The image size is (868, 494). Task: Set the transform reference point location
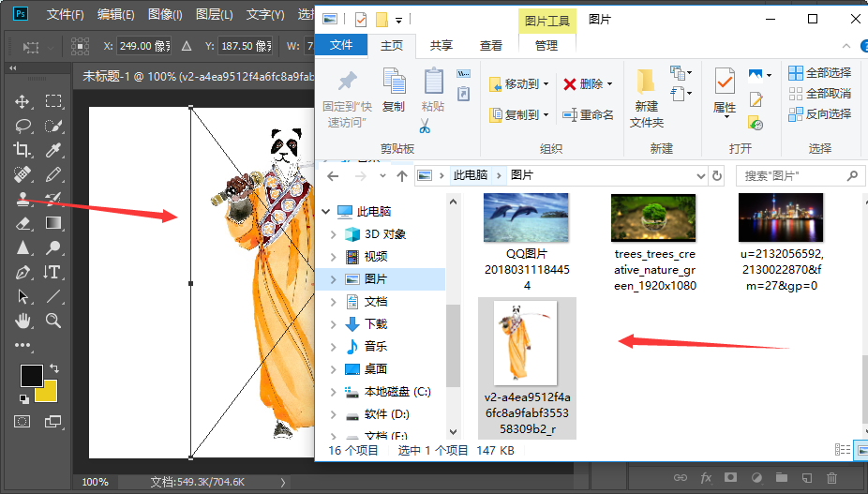click(81, 46)
